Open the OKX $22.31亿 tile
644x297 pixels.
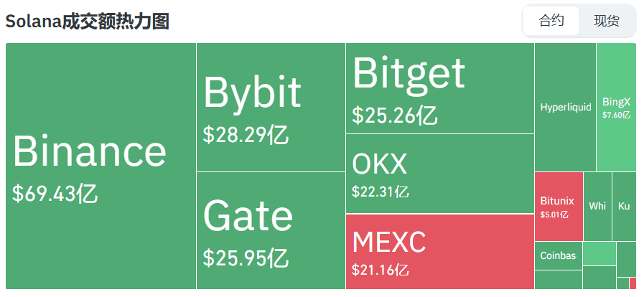440,174
